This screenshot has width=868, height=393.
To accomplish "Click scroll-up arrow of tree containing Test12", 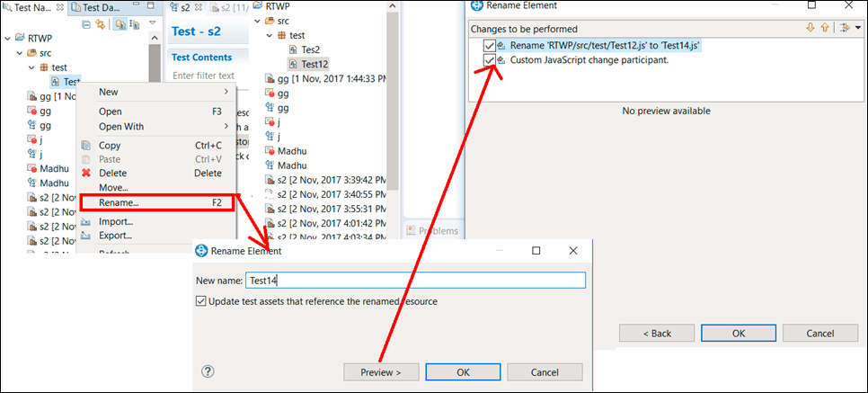I will tap(392, 6).
